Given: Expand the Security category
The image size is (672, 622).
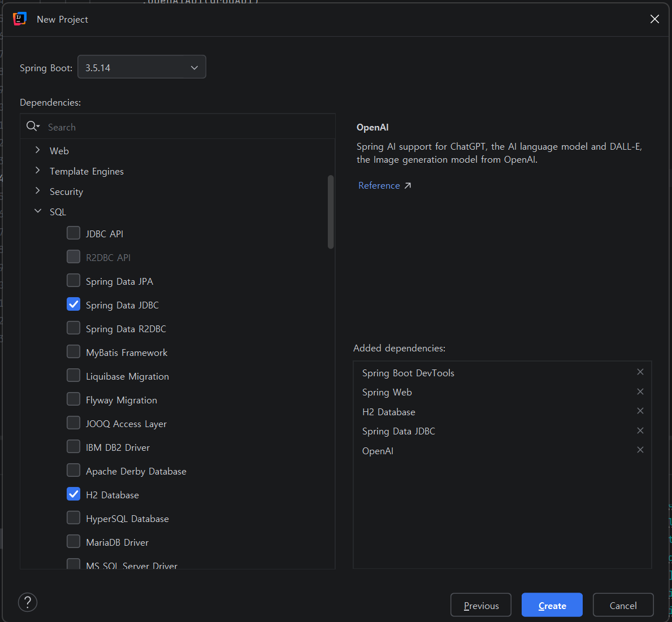Looking at the screenshot, I should point(38,190).
